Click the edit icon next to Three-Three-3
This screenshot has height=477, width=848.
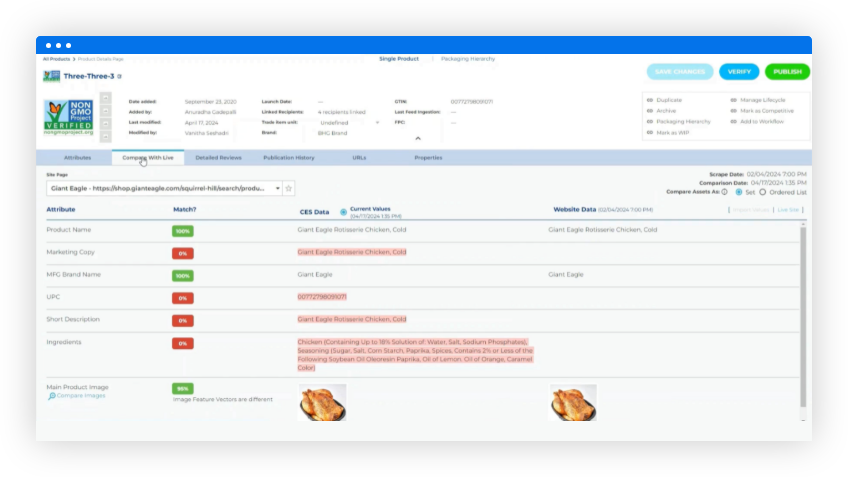coord(120,76)
